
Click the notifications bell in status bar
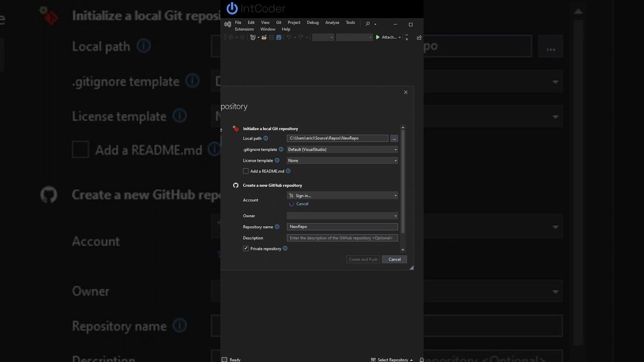422,359
